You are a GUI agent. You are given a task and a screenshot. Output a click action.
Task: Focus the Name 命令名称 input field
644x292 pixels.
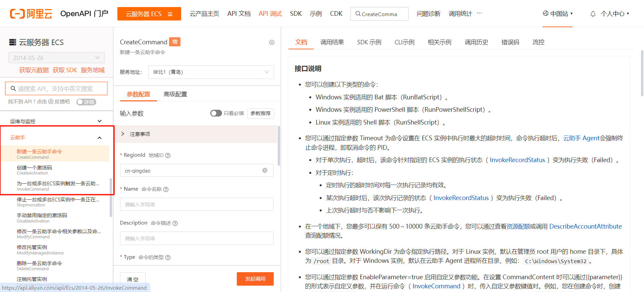pos(197,204)
